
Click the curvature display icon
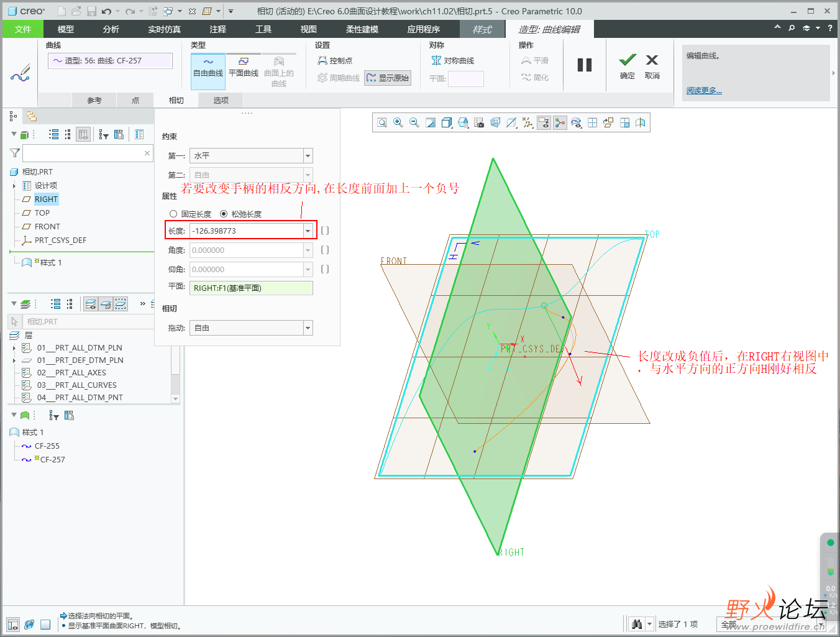point(576,122)
